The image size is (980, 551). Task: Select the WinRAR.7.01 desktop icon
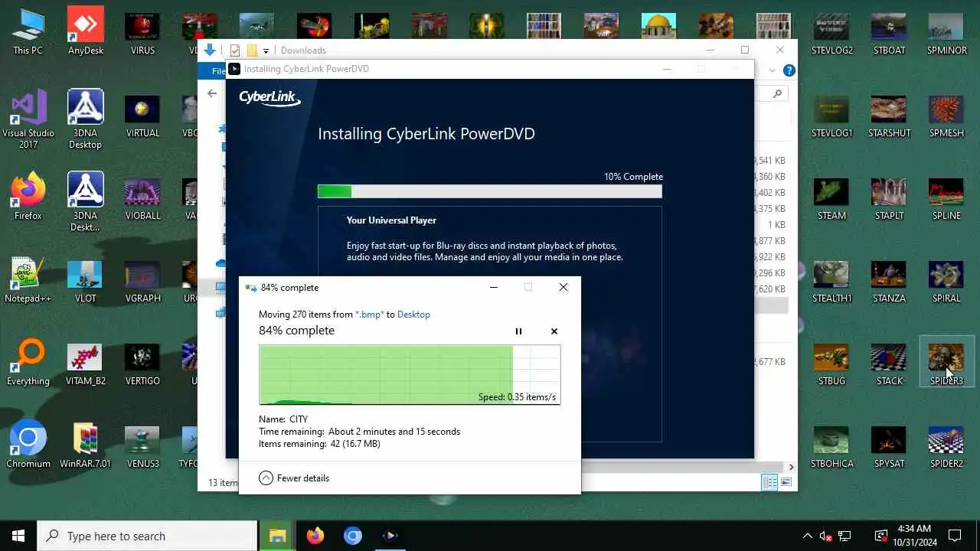click(x=85, y=445)
